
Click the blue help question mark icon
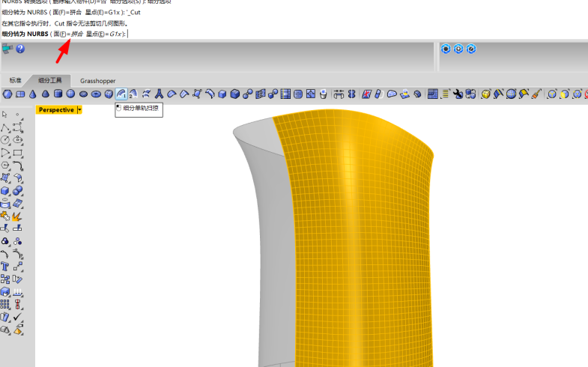click(x=20, y=49)
